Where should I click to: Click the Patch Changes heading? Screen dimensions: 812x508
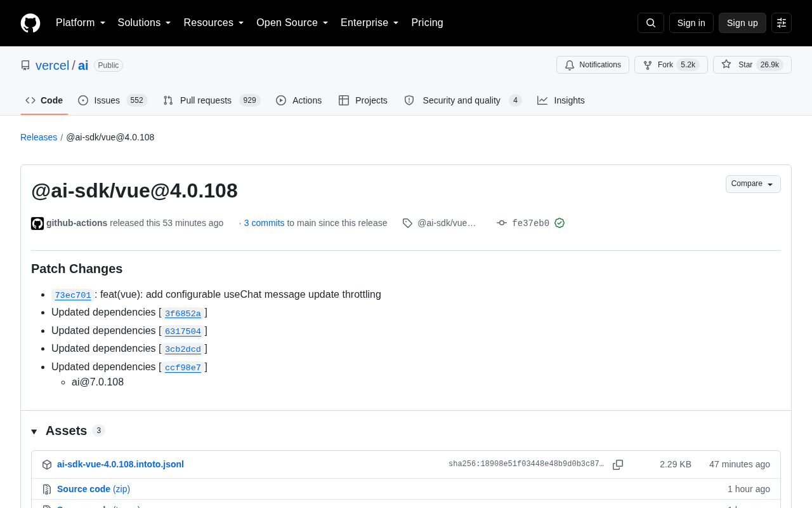[77, 269]
